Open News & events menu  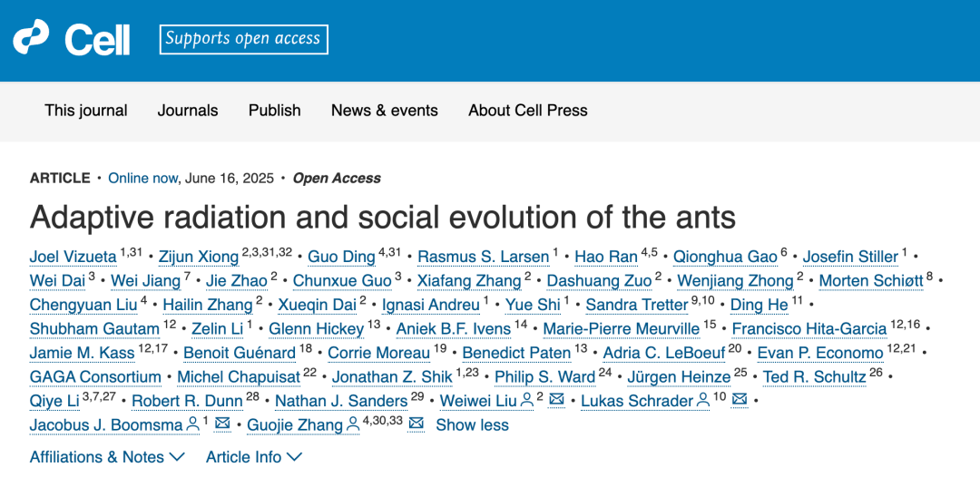tap(385, 111)
